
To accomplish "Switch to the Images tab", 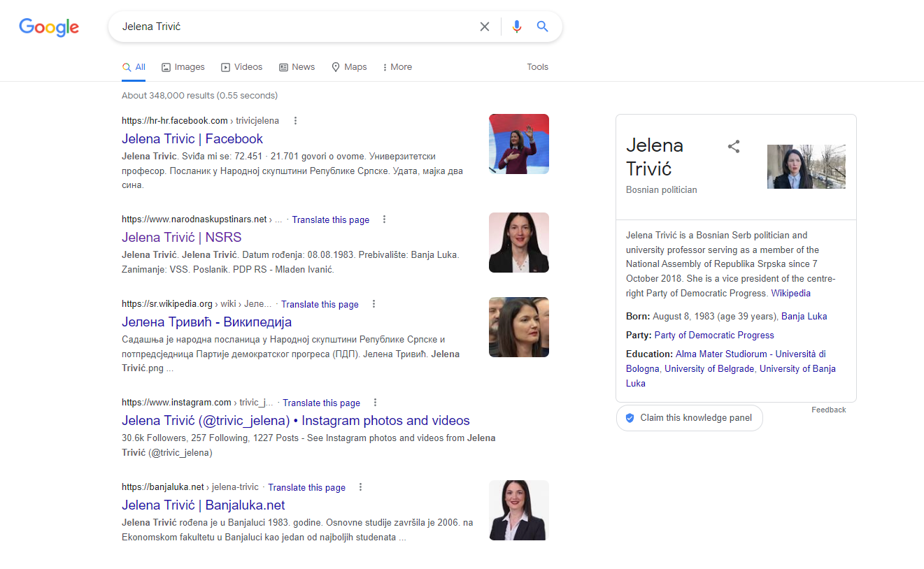I will pos(183,67).
